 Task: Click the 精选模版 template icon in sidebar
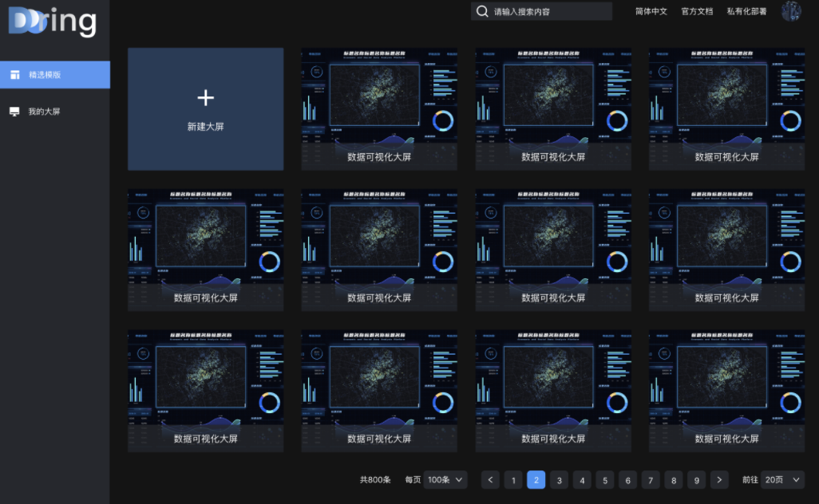[14, 75]
